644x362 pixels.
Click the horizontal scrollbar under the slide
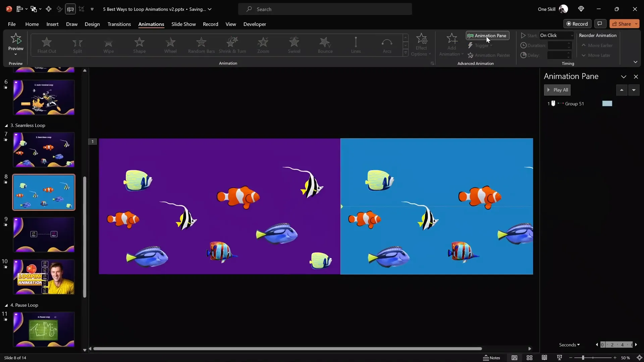[287, 349]
